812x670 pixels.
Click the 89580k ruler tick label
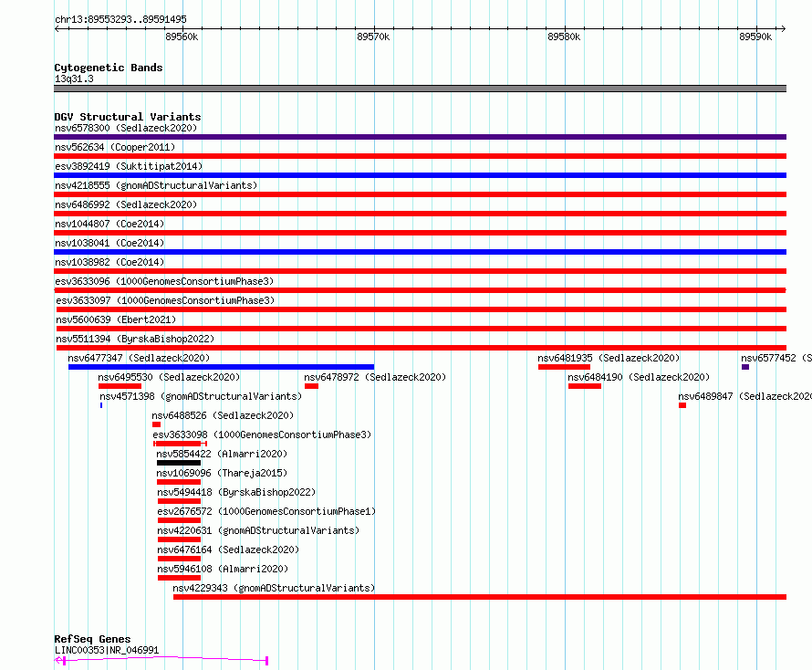pos(564,37)
